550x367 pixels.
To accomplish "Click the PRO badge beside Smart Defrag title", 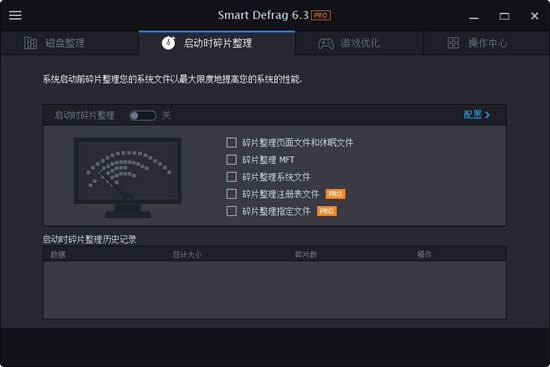I will tap(321, 15).
